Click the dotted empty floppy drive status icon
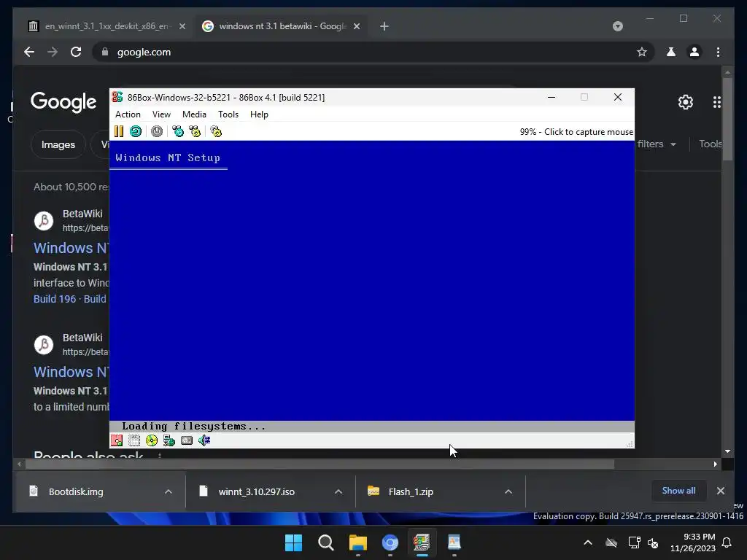The width and height of the screenshot is (747, 560). [x=134, y=440]
